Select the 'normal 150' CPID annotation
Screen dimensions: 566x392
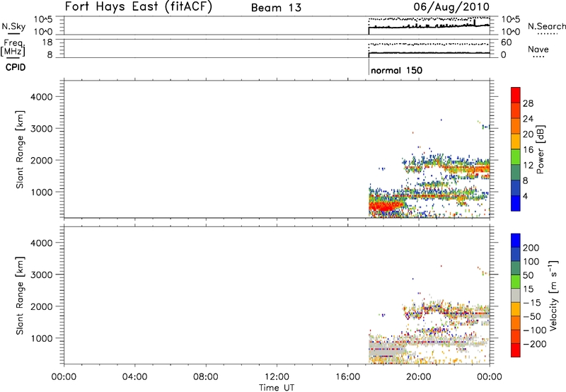[396, 70]
